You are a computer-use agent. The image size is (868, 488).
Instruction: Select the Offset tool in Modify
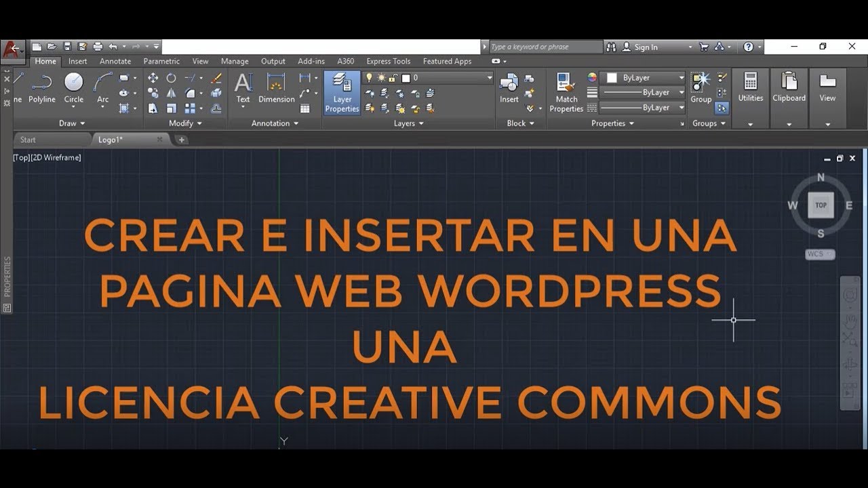216,108
